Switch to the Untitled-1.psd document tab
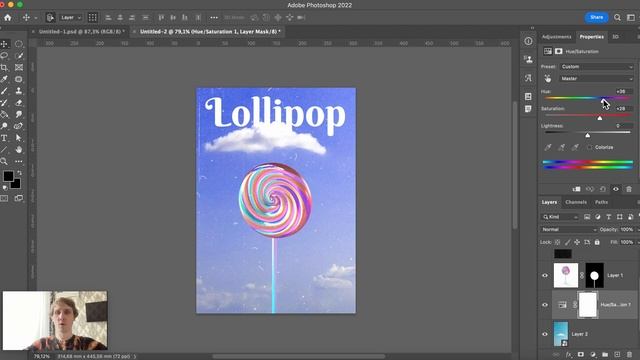 [x=81, y=31]
